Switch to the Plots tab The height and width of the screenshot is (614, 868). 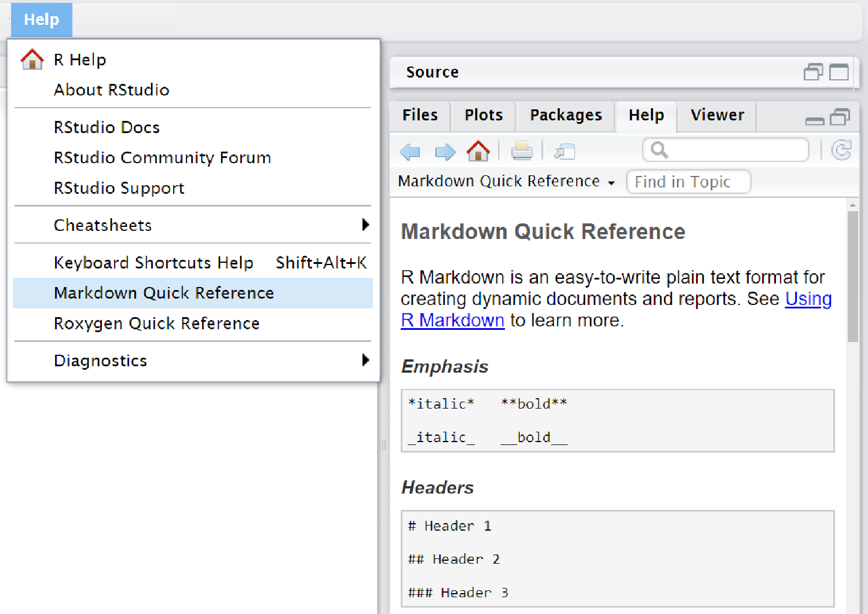[484, 115]
